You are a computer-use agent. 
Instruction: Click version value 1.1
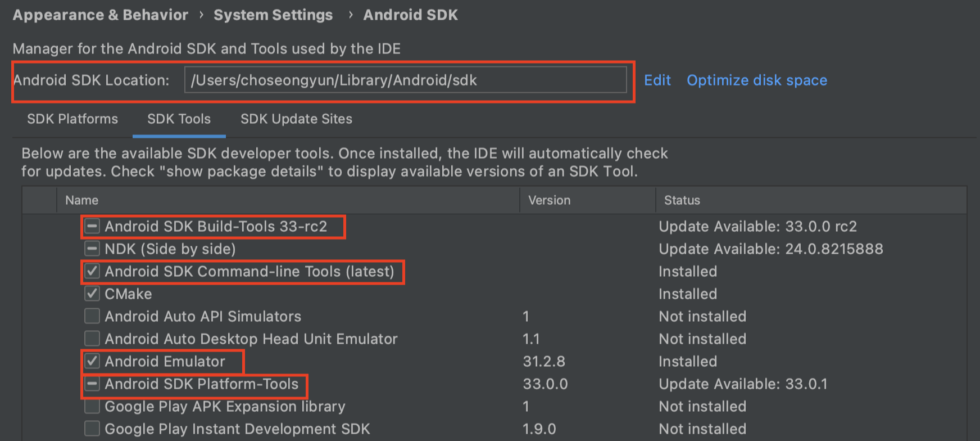[x=531, y=339]
